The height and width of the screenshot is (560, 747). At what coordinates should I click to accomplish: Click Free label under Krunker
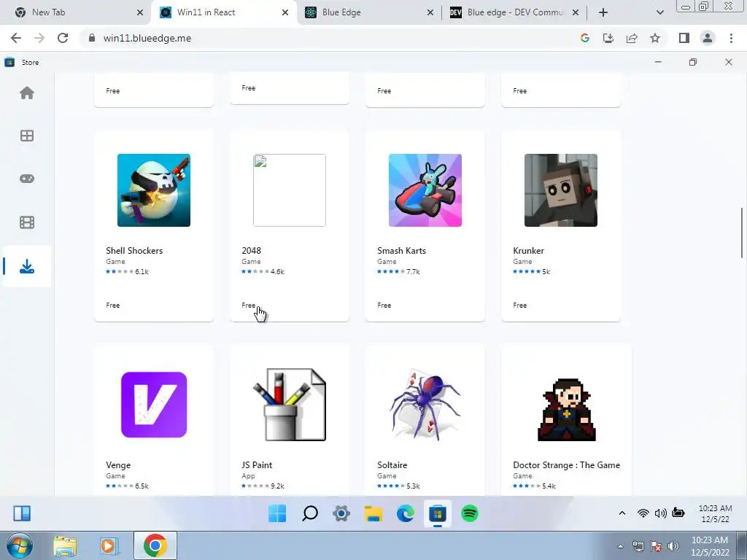click(x=519, y=306)
